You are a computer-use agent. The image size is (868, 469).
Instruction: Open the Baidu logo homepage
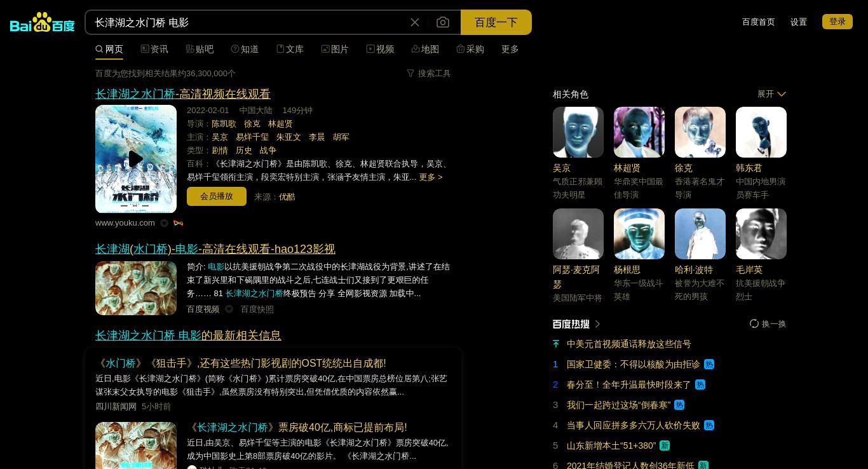(43, 22)
